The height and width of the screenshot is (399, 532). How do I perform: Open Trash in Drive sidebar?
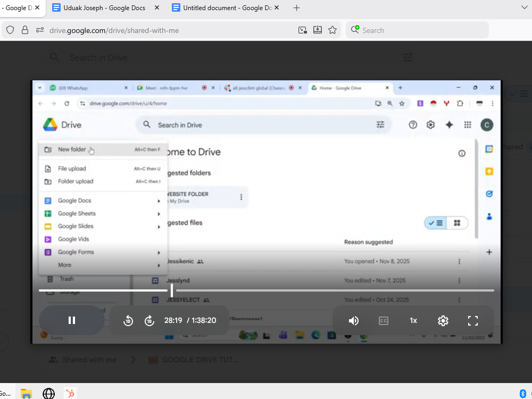(66, 279)
